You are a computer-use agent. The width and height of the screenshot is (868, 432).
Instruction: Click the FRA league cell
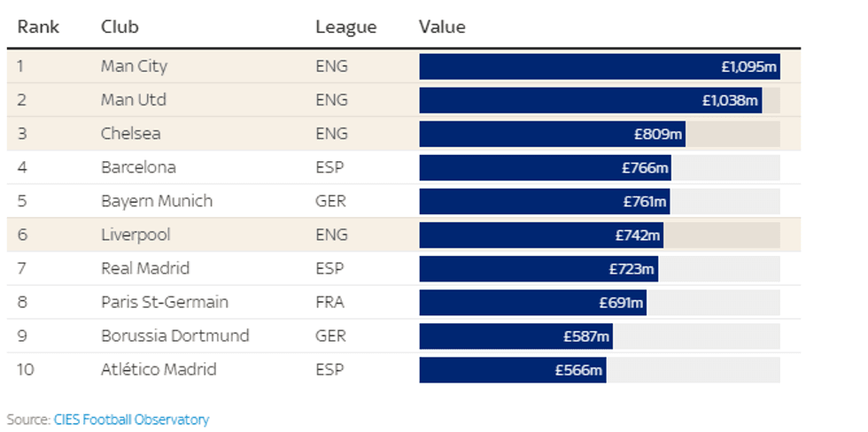(x=331, y=302)
